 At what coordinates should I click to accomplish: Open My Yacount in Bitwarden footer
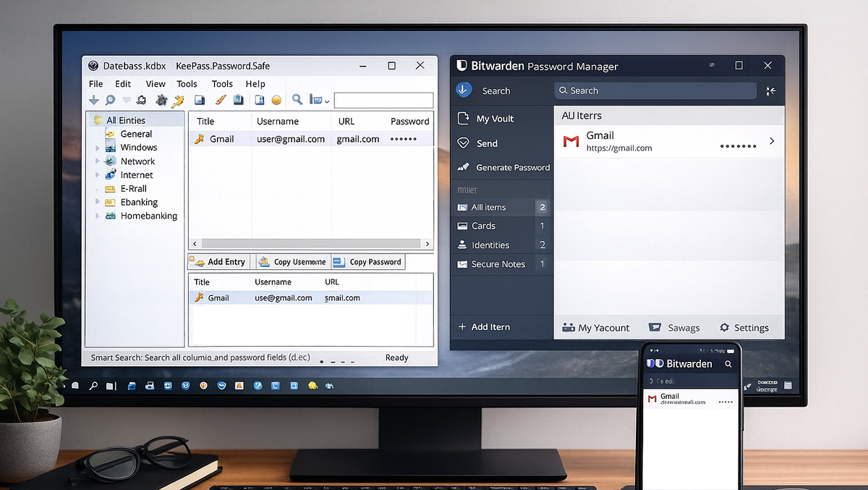pyautogui.click(x=595, y=327)
